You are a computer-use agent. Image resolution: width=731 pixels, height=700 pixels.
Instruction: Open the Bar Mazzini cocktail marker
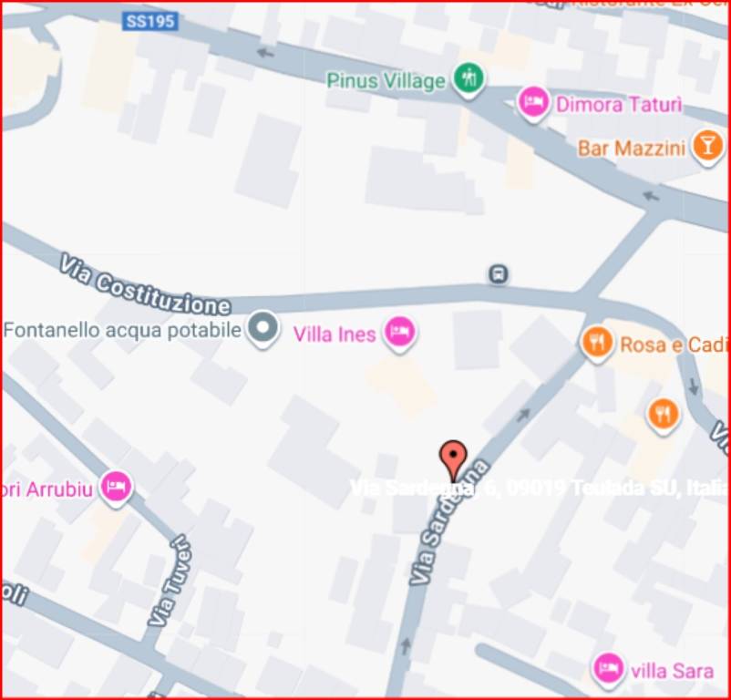pyautogui.click(x=707, y=148)
